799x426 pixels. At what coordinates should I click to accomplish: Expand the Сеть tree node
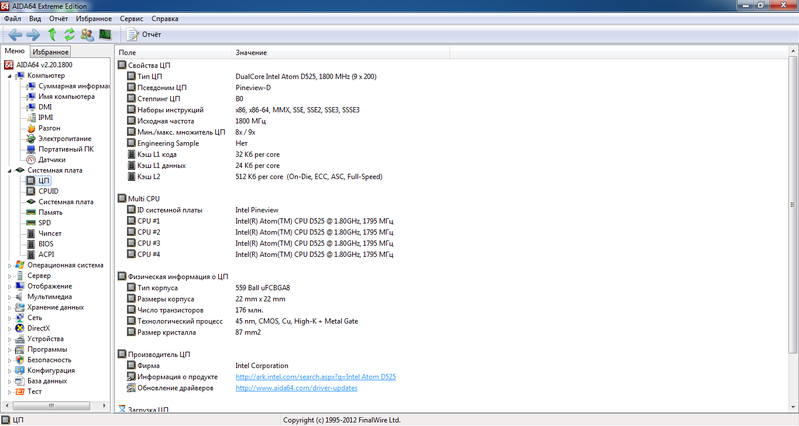click(10, 318)
